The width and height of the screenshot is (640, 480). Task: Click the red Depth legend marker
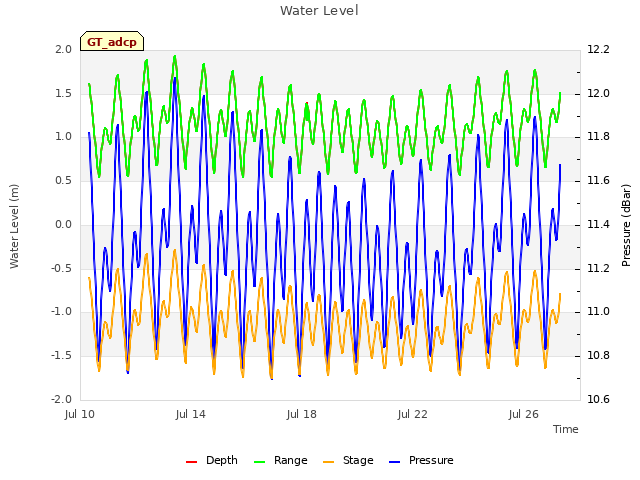click(x=191, y=462)
